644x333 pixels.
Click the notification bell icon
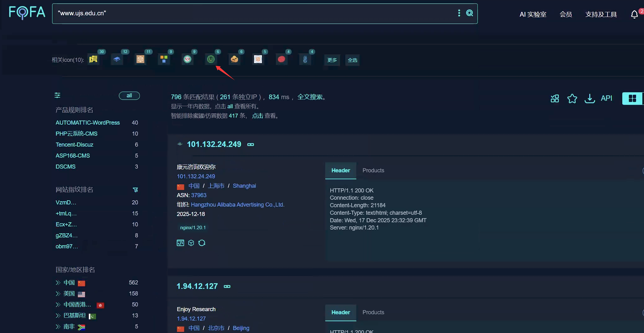coord(634,14)
